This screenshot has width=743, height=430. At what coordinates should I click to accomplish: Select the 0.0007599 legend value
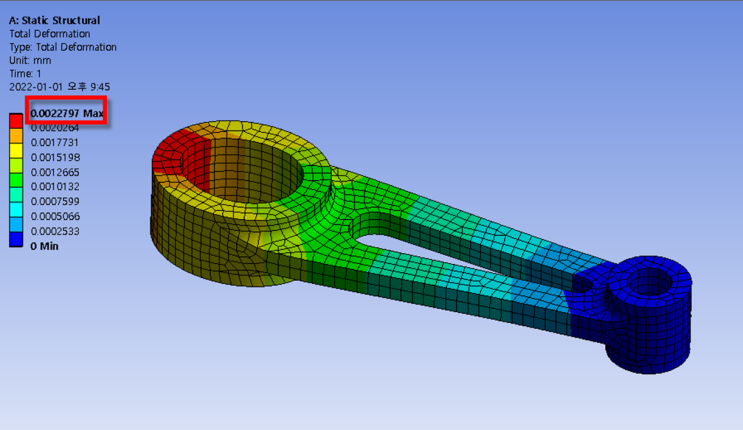55,201
